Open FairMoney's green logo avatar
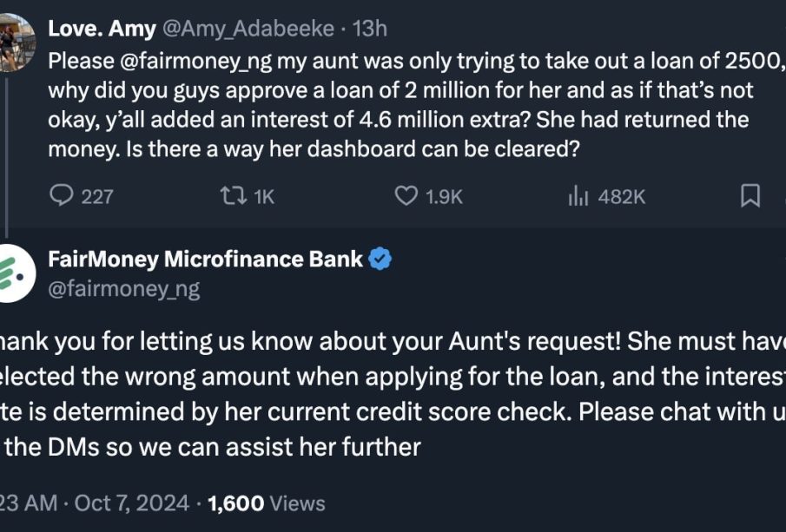Screen dimensions: 786x532 (17, 273)
